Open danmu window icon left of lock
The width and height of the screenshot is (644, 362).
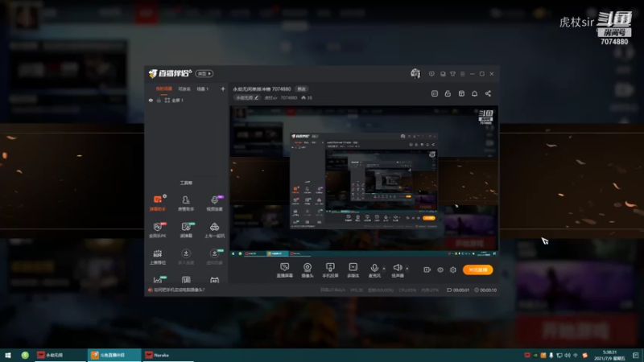coord(435,93)
